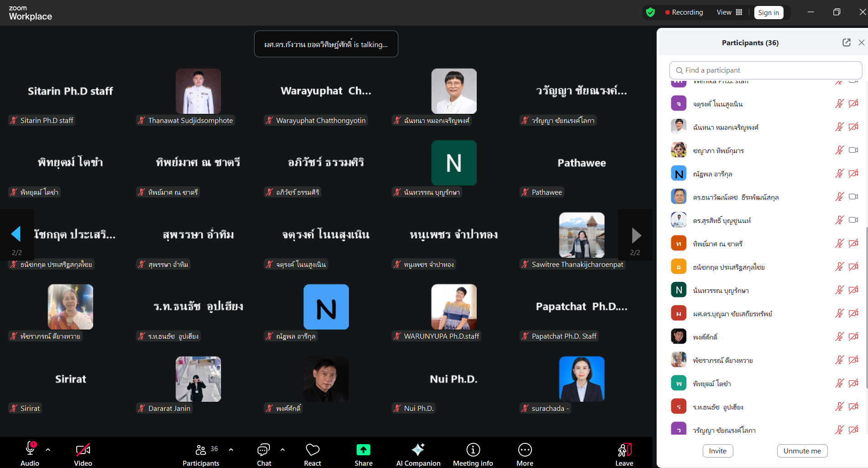The height and width of the screenshot is (468, 868).
Task: Expand the participants options arrow
Action: tap(231, 450)
